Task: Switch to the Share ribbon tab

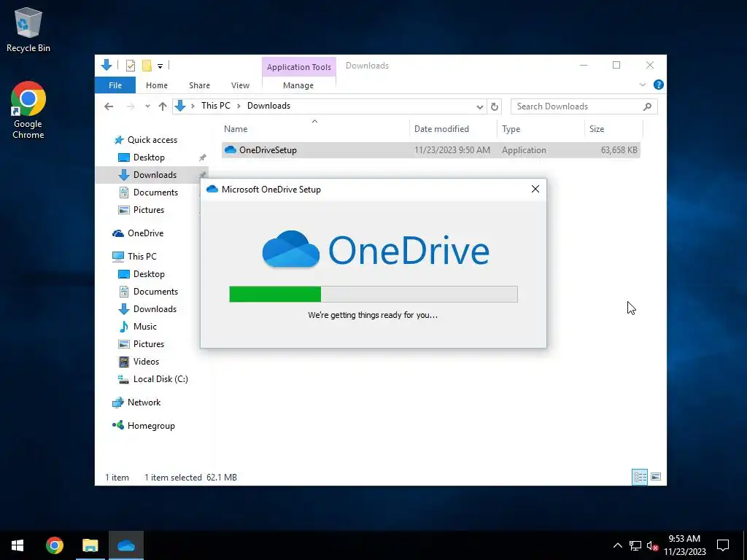Action: [x=199, y=85]
